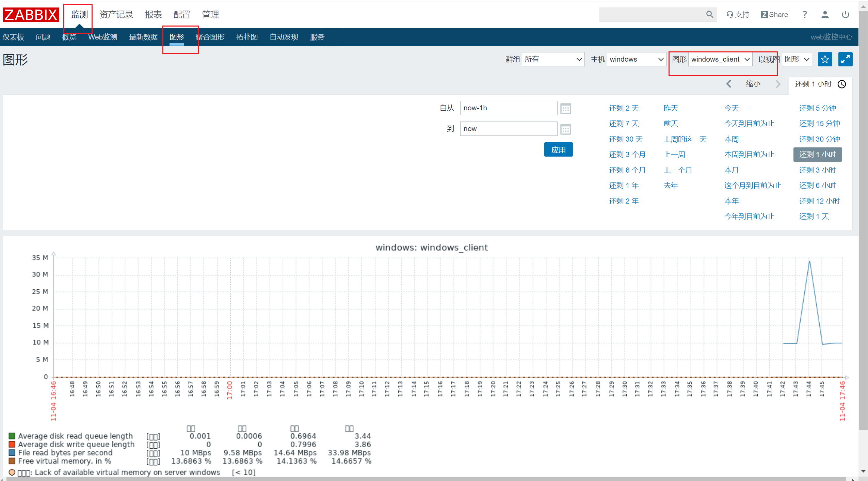This screenshot has height=481, width=868.
Task: Select 还剩 30 天 time range
Action: click(626, 139)
